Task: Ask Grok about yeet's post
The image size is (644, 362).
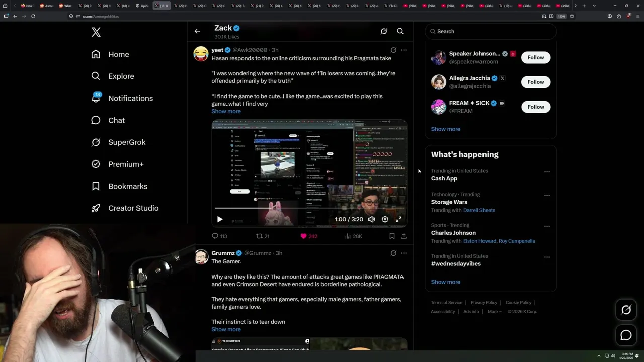Action: [x=393, y=50]
